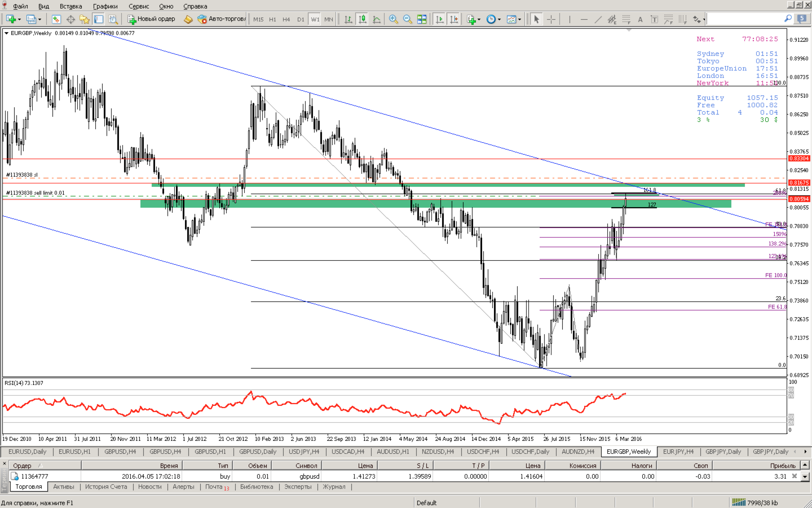Image resolution: width=812 pixels, height=508 pixels.
Task: Open the Почта terminal tab
Action: [217, 487]
